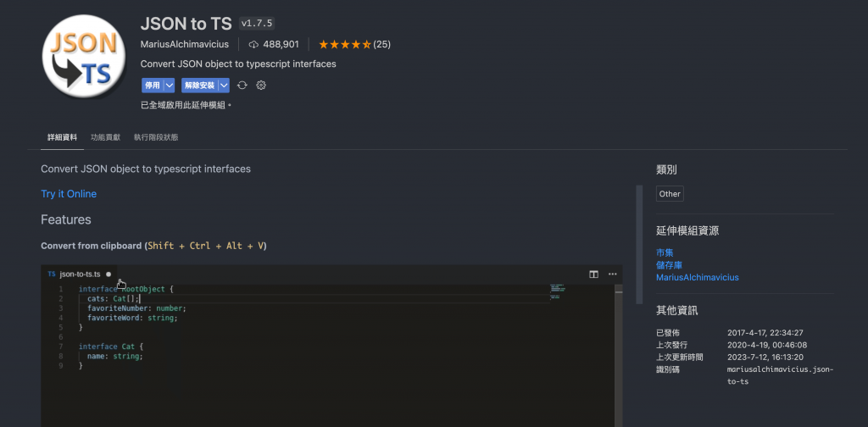The image size is (868, 427).
Task: Click the JSON to TS title text
Action: click(186, 23)
